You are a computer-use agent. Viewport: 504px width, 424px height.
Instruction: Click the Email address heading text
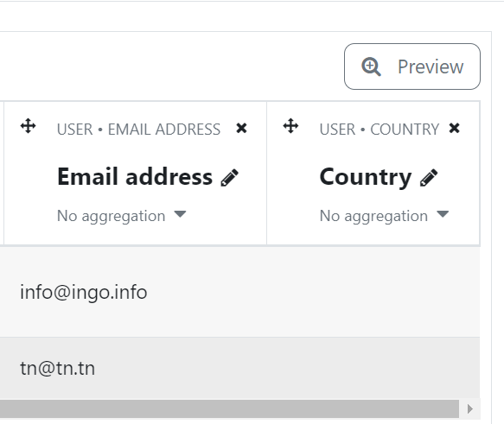pos(135,176)
